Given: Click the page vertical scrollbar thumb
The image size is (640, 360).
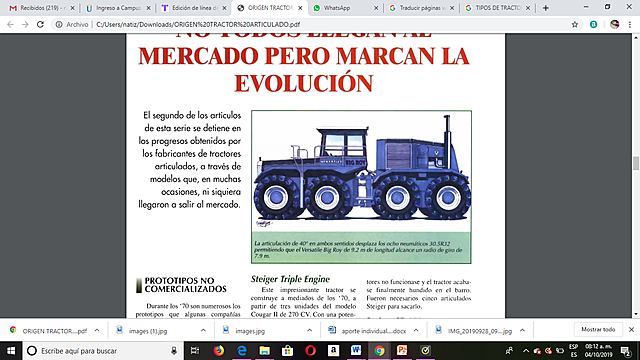Looking at the screenshot, I should point(636,163).
